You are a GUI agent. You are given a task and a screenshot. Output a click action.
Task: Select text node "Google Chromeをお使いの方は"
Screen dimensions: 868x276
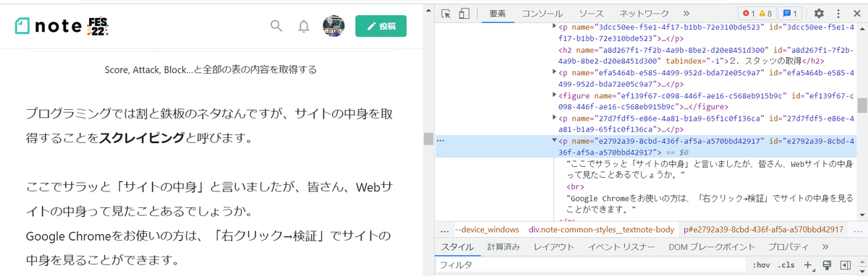coord(710,203)
